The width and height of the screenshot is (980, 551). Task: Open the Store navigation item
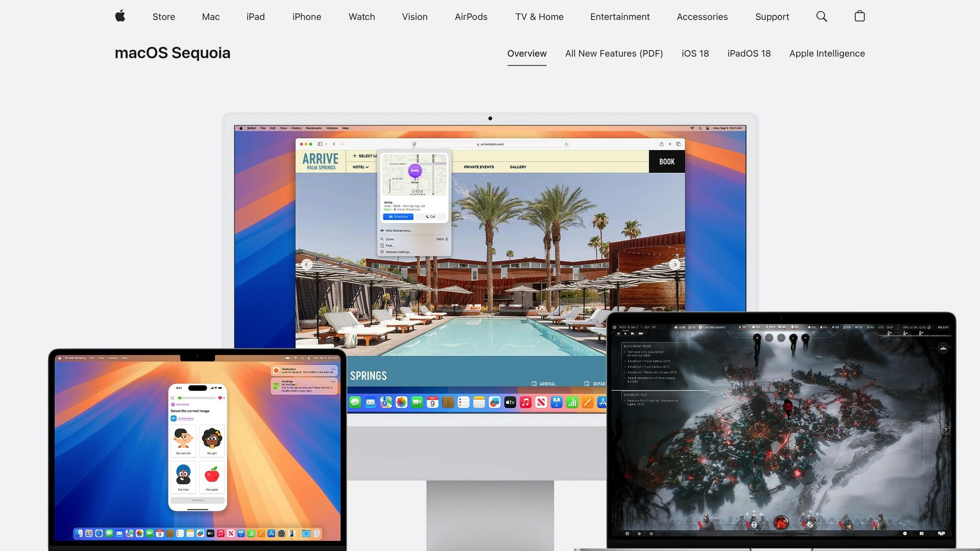pyautogui.click(x=164, y=17)
